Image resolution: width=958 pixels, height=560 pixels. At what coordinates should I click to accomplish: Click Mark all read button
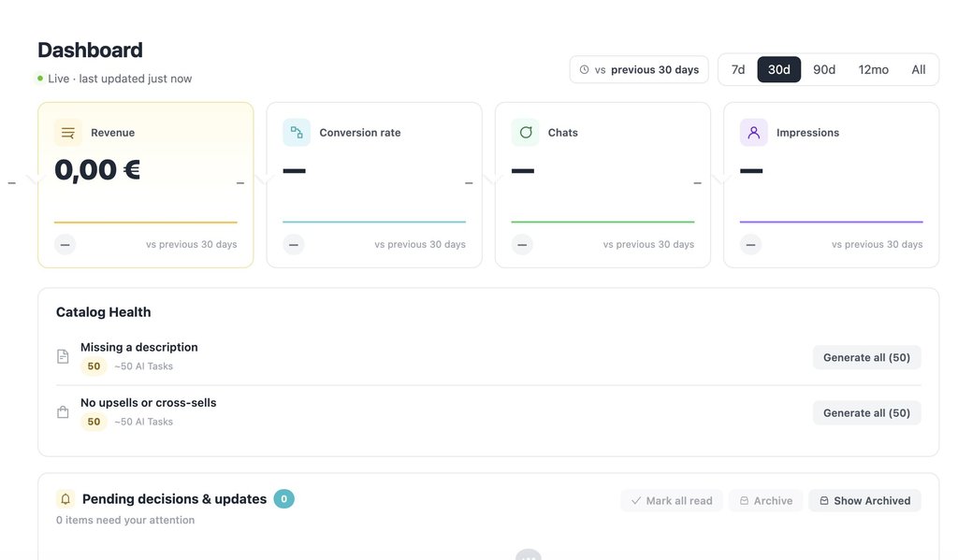672,501
